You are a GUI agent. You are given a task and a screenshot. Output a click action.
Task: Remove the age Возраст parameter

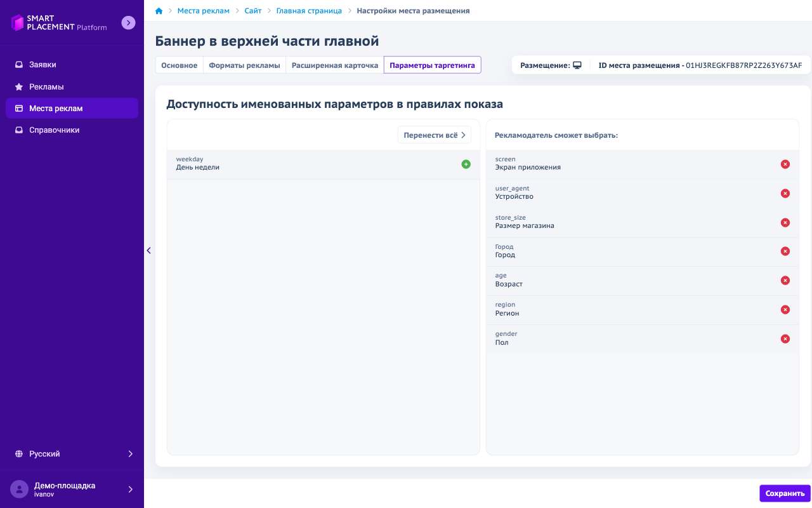[785, 281]
